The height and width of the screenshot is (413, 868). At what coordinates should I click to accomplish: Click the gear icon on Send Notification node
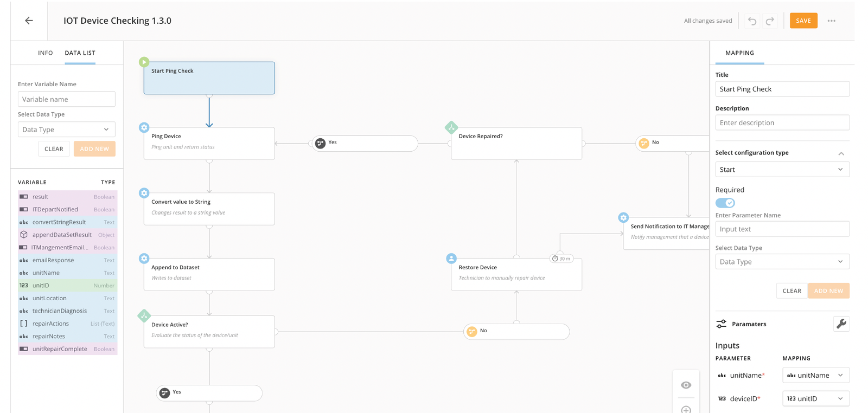coord(623,217)
